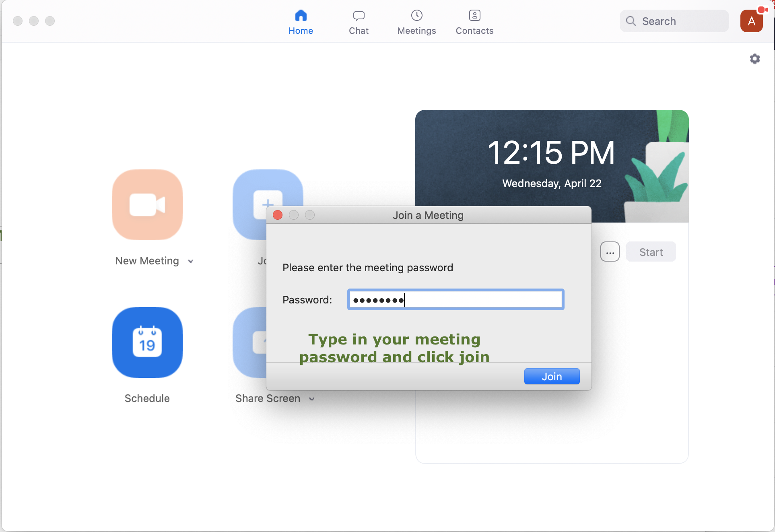This screenshot has height=532, width=775.
Task: Open the three-dots more options button
Action: (610, 252)
